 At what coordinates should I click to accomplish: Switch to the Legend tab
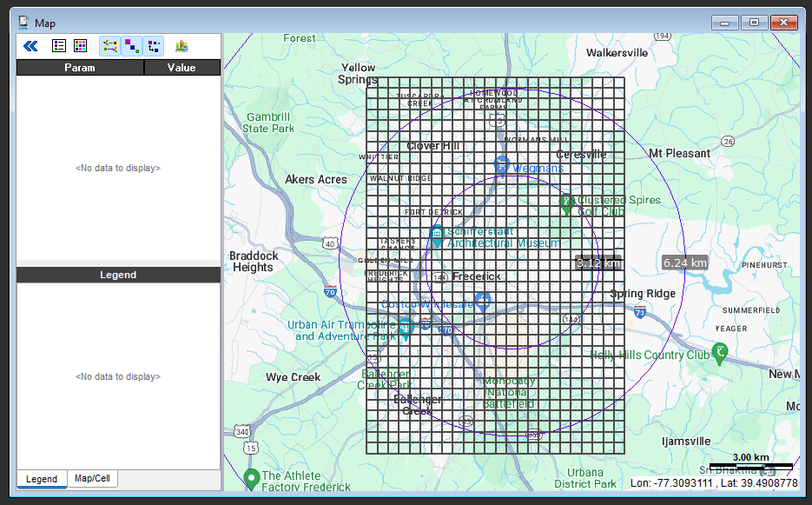tap(42, 479)
